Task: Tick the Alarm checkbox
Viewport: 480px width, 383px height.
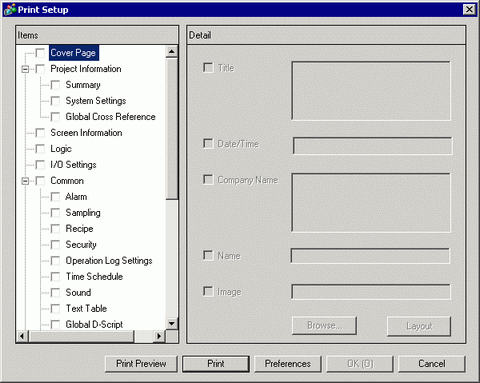Action: 55,197
